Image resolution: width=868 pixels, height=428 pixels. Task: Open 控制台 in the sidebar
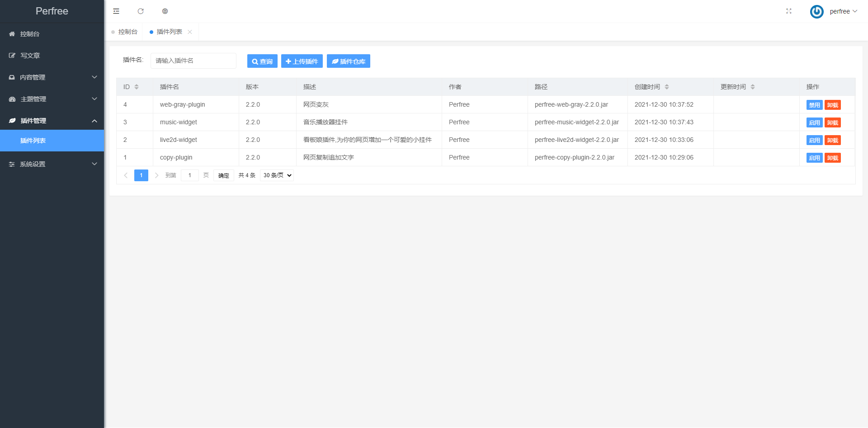pos(52,34)
